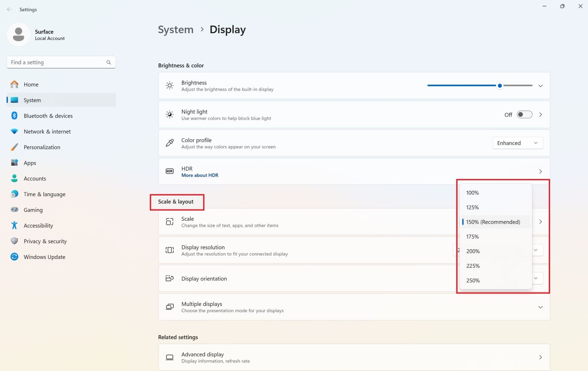Viewport: 588px width, 371px height.
Task: Select 125% scale option
Action: [473, 207]
